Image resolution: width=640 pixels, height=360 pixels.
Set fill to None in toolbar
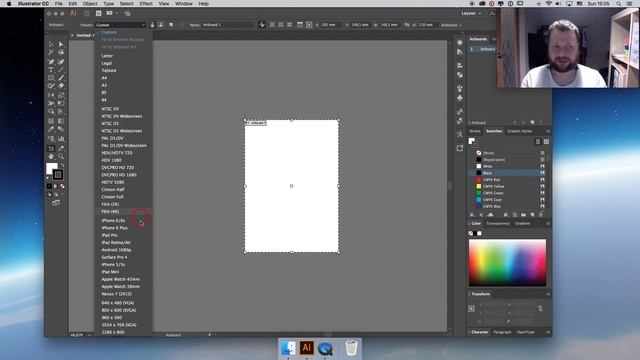62,186
